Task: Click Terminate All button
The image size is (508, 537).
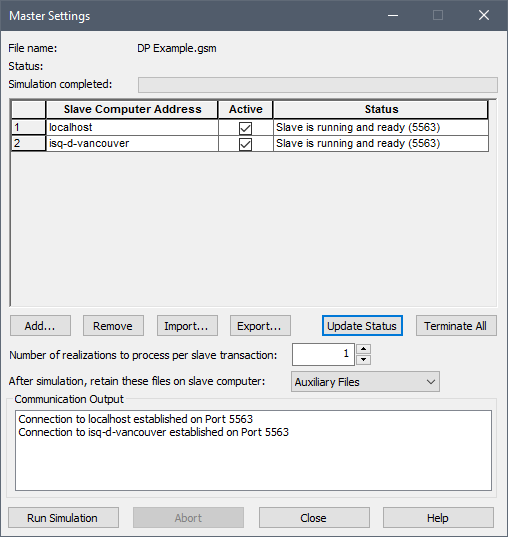Action: point(456,326)
